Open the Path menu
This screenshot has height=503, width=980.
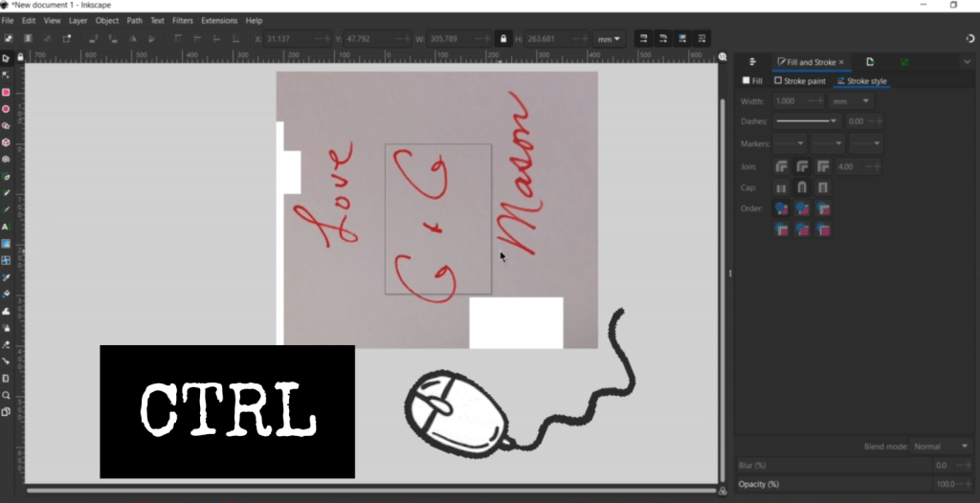[x=135, y=20]
